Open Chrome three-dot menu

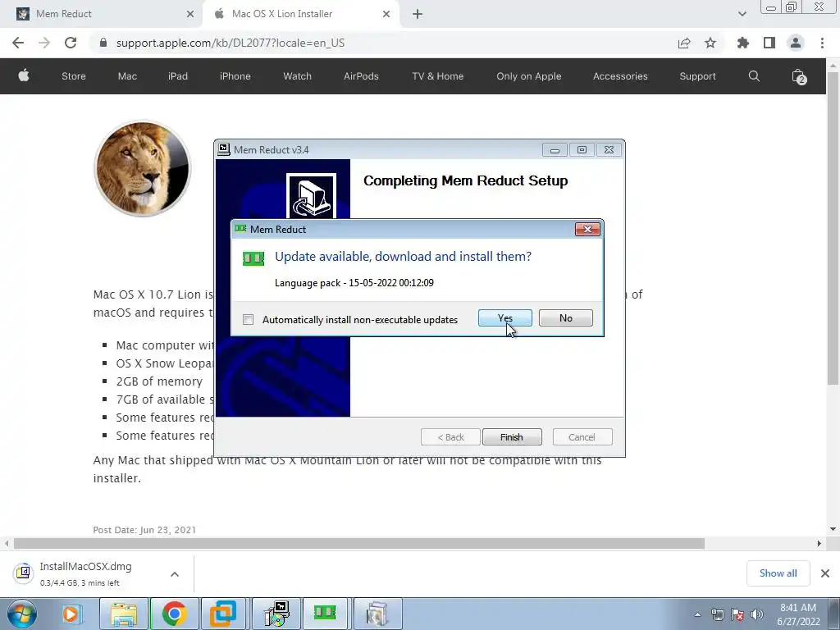pyautogui.click(x=822, y=43)
